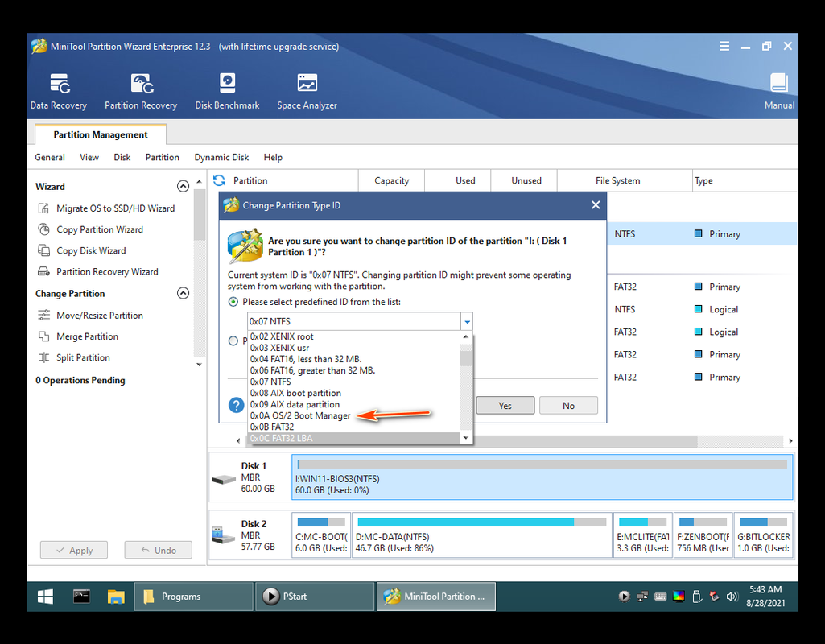Select C:MC-BOOT partition block

pos(321,535)
